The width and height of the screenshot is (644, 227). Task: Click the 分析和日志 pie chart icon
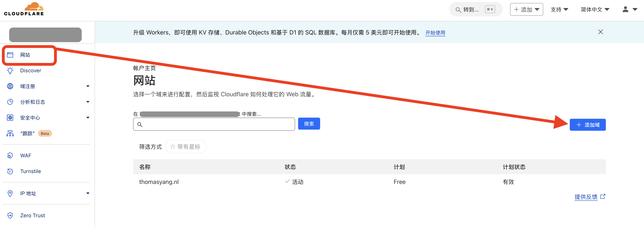(x=10, y=102)
